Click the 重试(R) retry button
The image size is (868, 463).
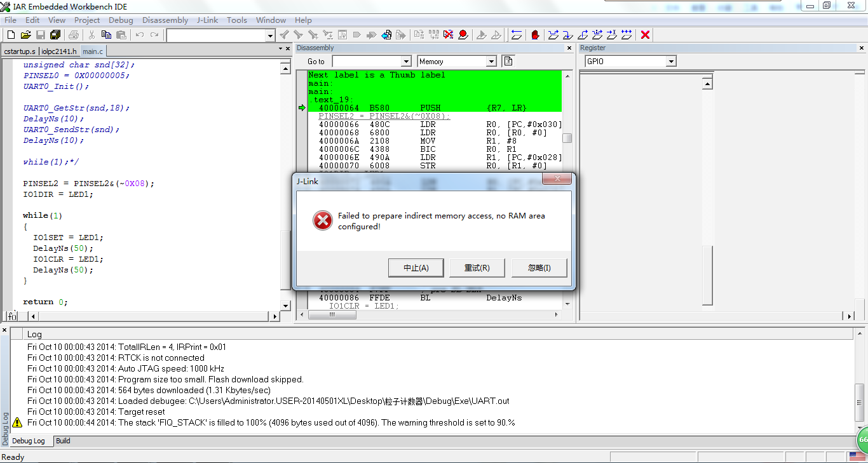(477, 268)
